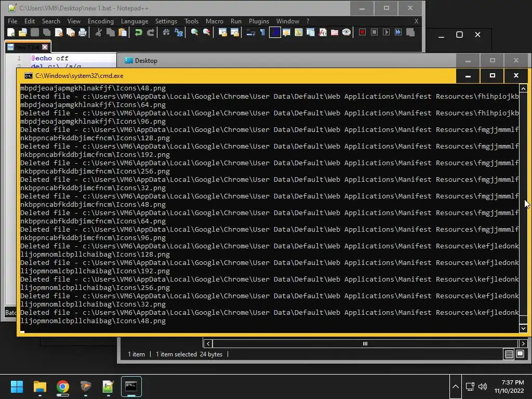Click the green Undo arrow
This screenshot has height=399, width=532.
138,33
